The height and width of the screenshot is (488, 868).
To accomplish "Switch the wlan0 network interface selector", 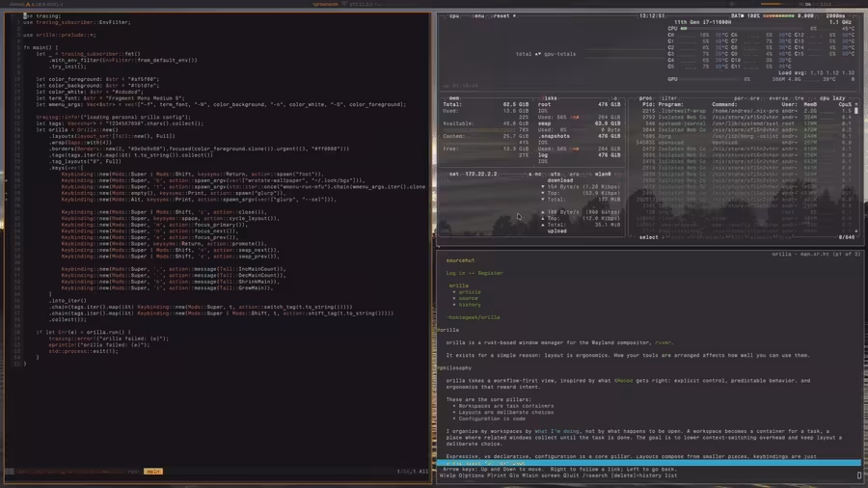I will 603,174.
